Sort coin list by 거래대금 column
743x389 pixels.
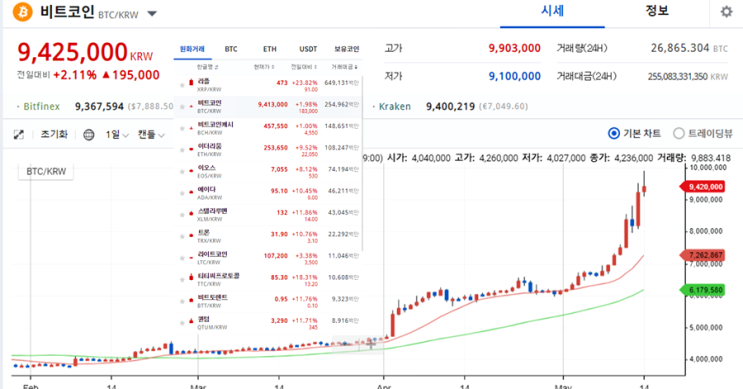pos(344,67)
